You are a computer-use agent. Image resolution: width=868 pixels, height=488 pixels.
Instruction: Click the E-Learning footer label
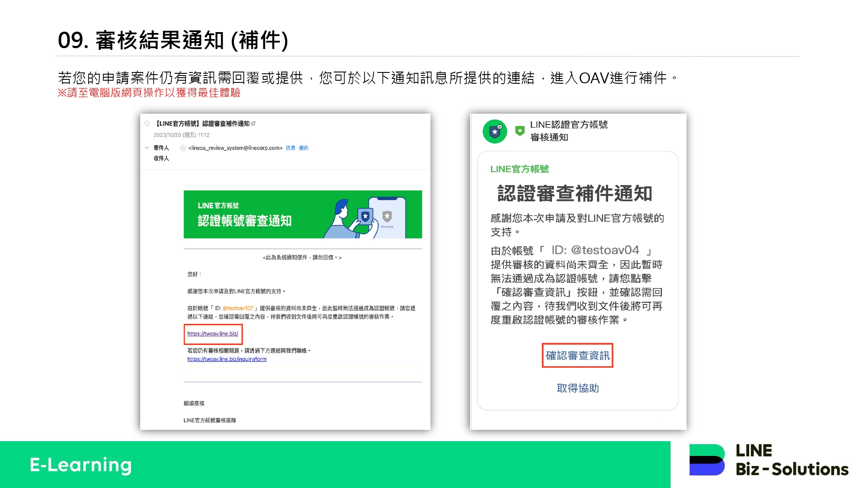[x=81, y=465]
